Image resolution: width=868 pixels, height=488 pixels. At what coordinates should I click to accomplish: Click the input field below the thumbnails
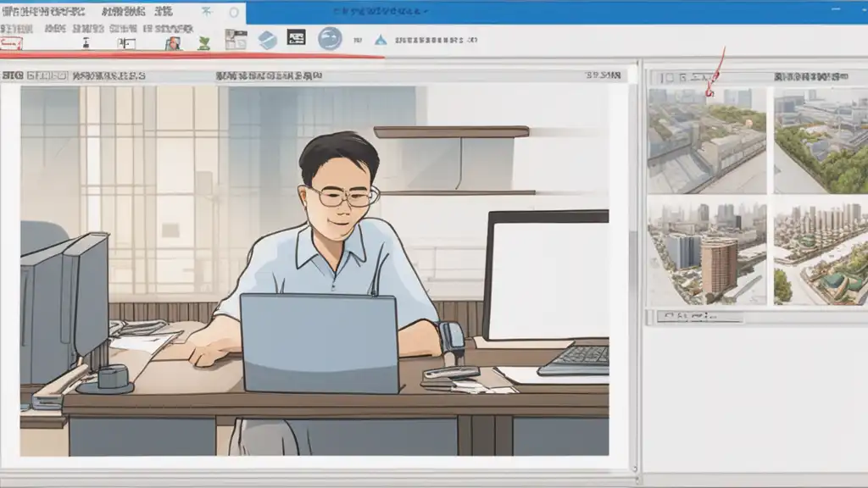pyautogui.click(x=699, y=317)
